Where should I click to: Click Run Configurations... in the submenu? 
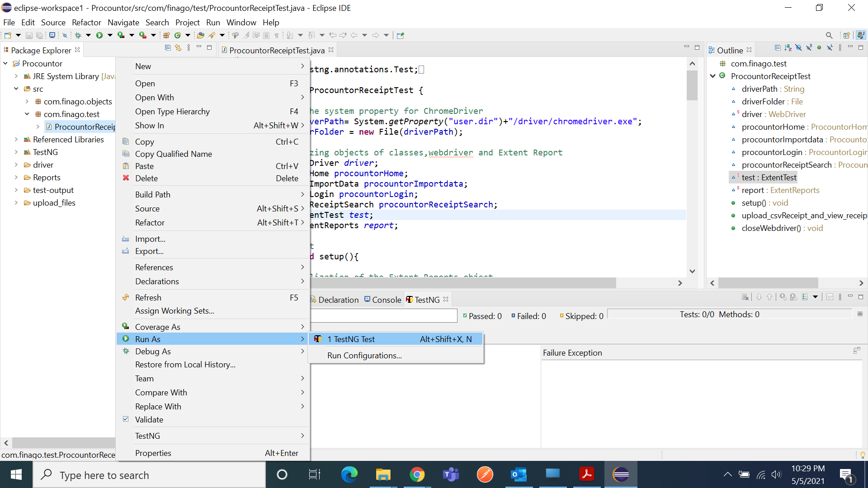[x=364, y=355]
